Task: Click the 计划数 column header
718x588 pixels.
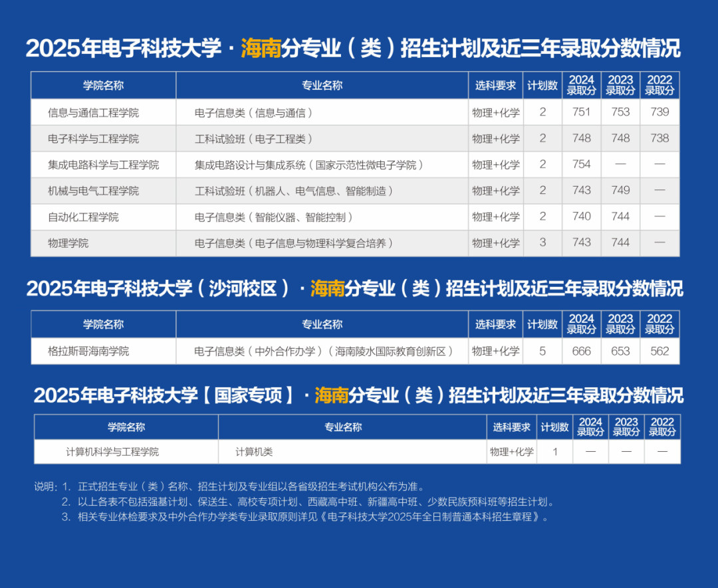Action: tap(542, 85)
